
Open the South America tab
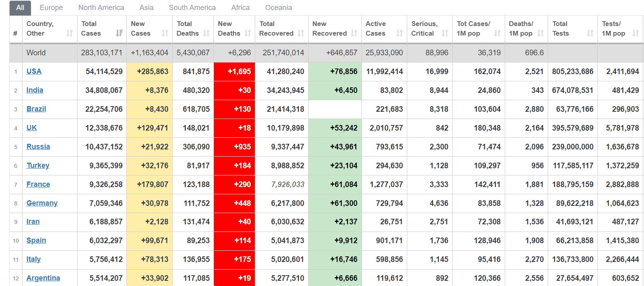pos(192,8)
